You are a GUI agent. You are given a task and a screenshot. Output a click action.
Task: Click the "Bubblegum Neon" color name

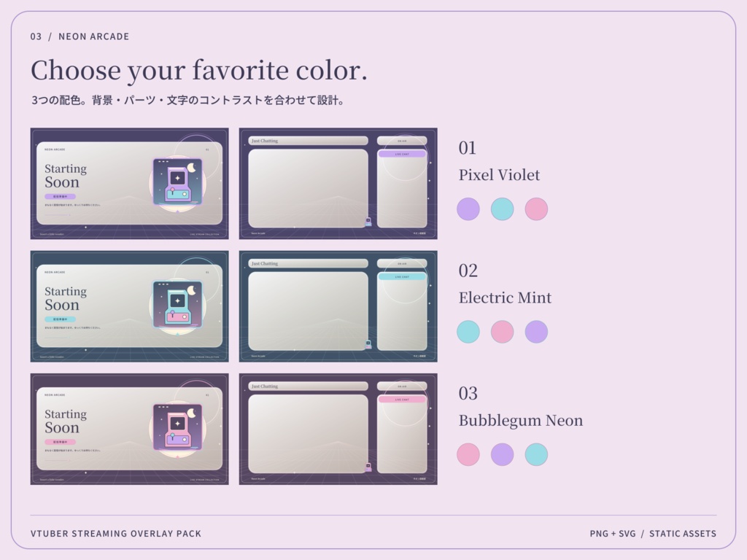click(x=521, y=421)
